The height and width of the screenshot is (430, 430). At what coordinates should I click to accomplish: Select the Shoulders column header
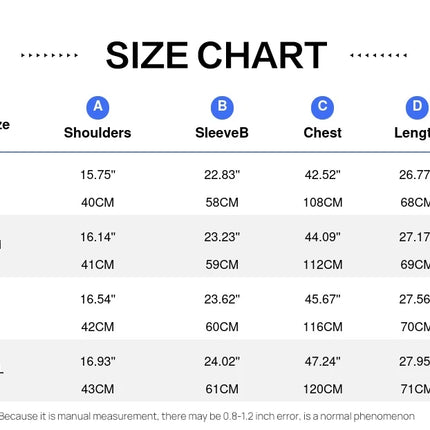tap(98, 133)
